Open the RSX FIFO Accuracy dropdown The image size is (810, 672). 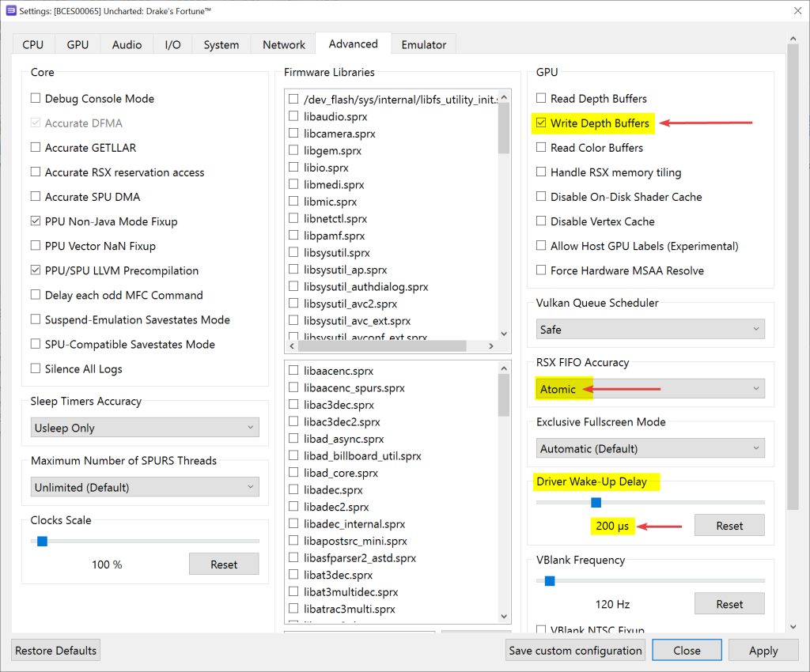pos(649,389)
